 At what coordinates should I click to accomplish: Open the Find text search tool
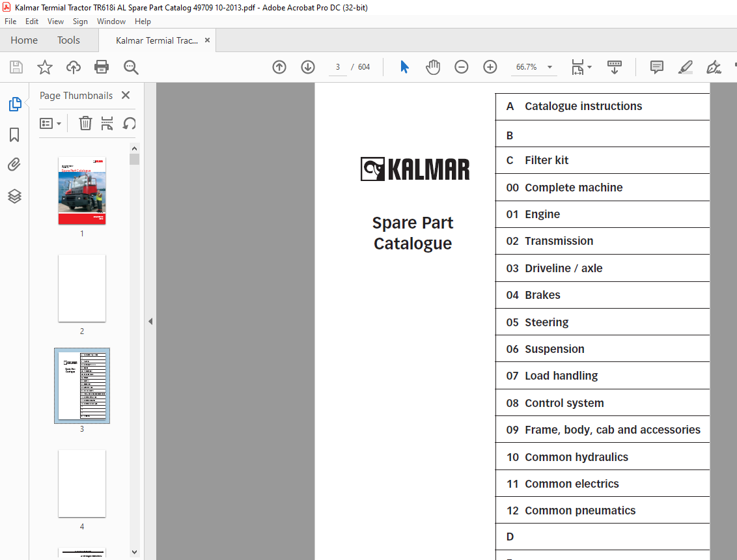coord(131,67)
